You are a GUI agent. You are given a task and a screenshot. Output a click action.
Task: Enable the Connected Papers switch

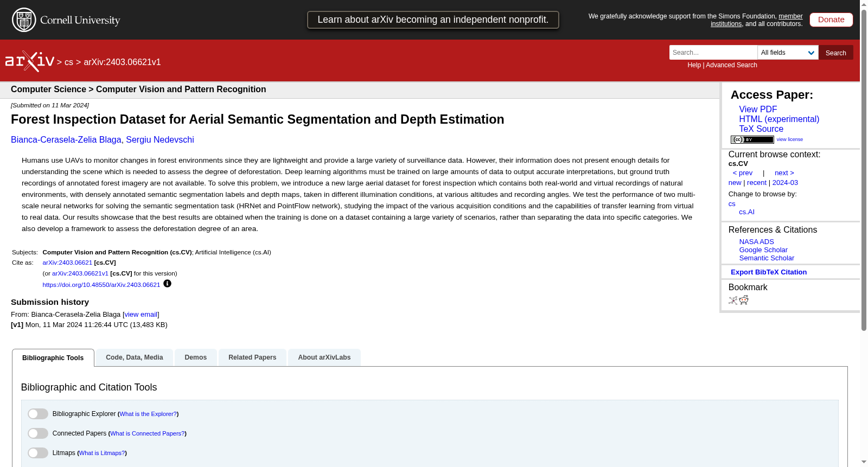[38, 433]
